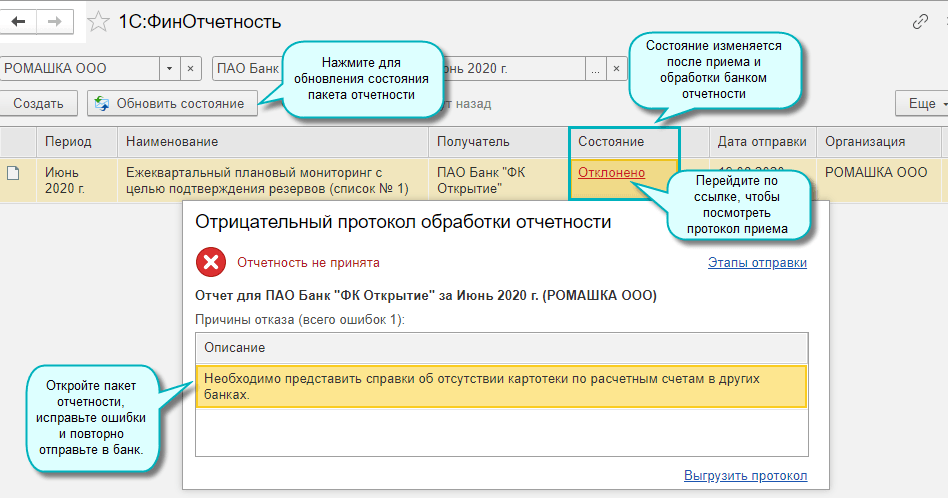Viewport: 948px width, 498px height.
Task: Go forward with the right arrow button
Action: click(55, 22)
